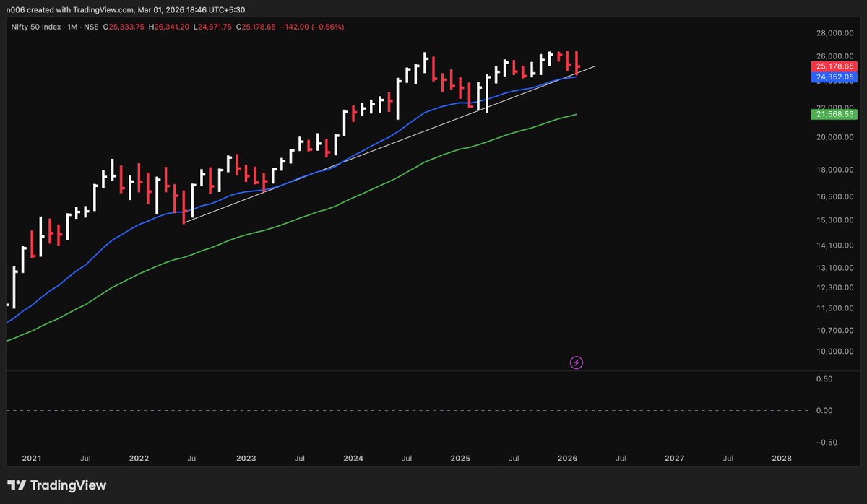Click the 0.00 indicator scale label

[x=826, y=410]
